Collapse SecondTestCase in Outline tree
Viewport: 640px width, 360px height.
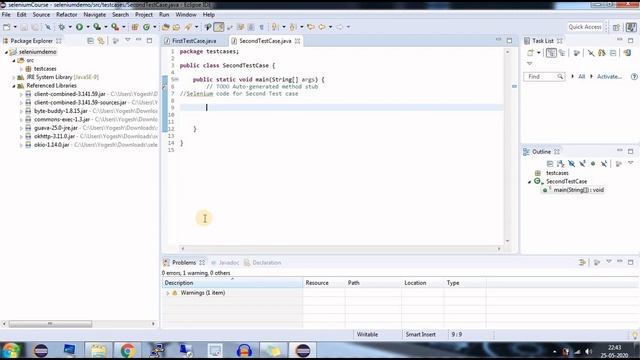tap(529, 182)
